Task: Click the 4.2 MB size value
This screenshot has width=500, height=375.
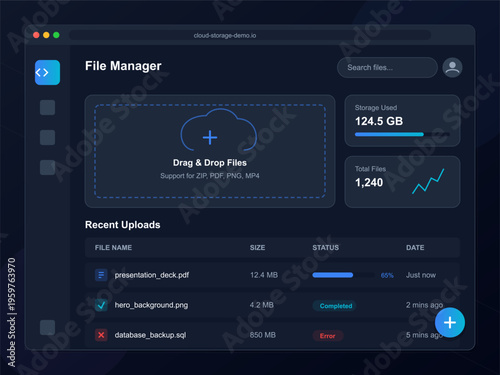Action: 262,305
